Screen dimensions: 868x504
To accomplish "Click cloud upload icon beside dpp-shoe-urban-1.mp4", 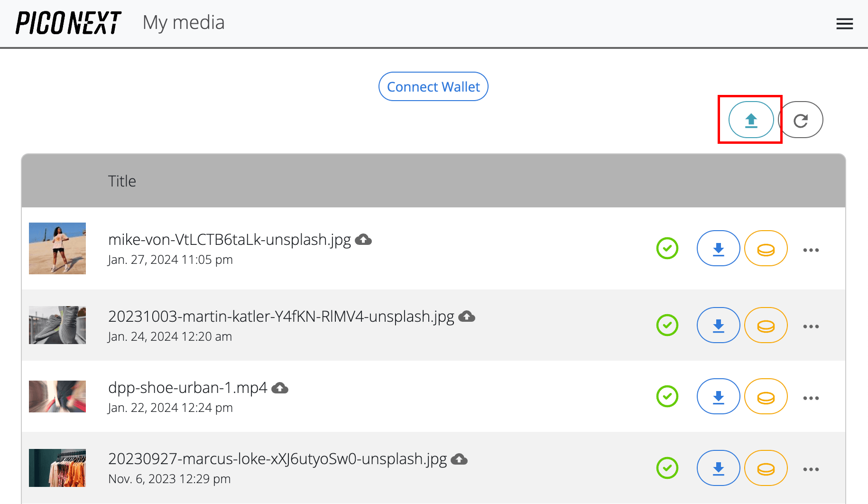I will [x=280, y=388].
